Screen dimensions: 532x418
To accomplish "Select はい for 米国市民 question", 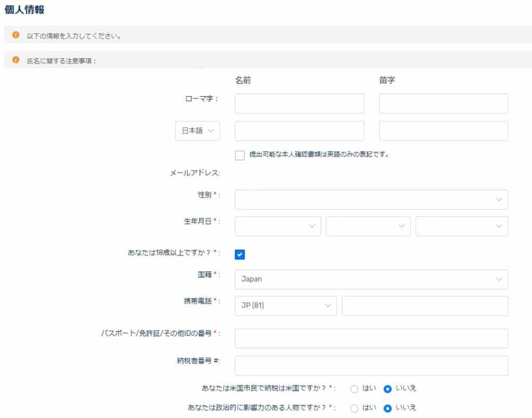I will point(354,389).
